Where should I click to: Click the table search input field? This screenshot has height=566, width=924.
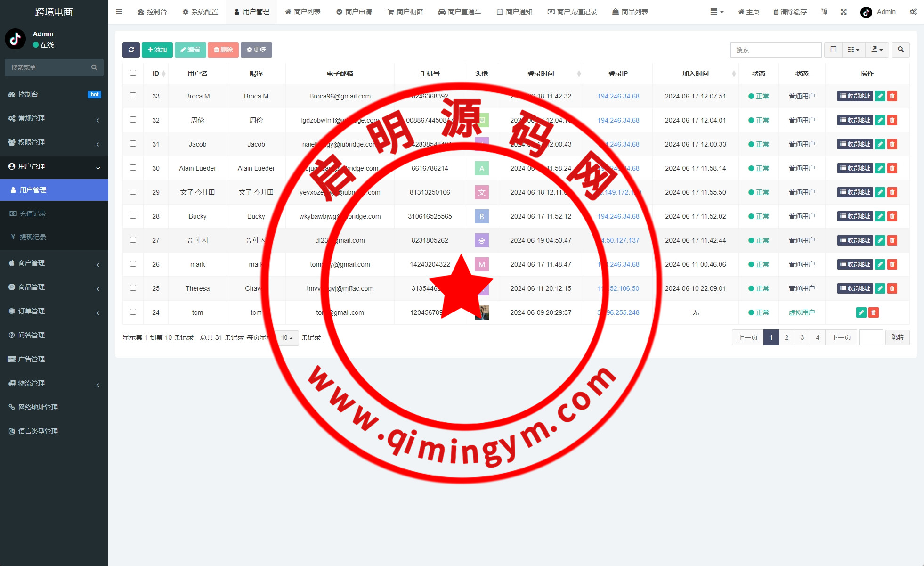click(775, 50)
